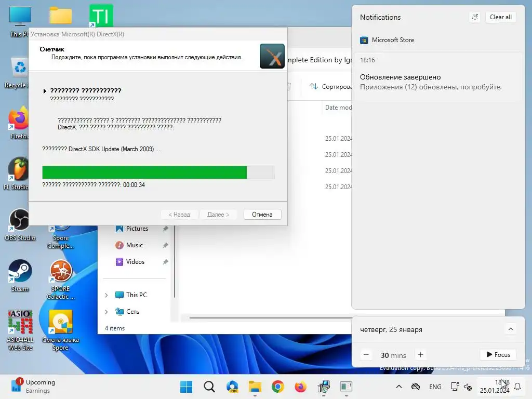Open Смена языка Spore desktop shortcut
The width and height of the screenshot is (532, 399).
(61, 330)
